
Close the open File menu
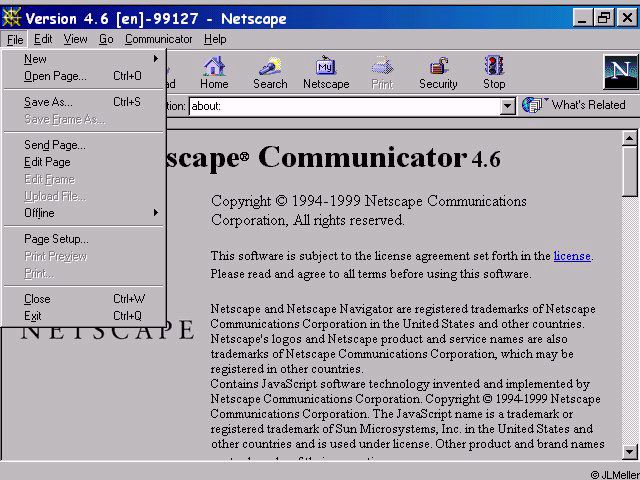tap(15, 40)
